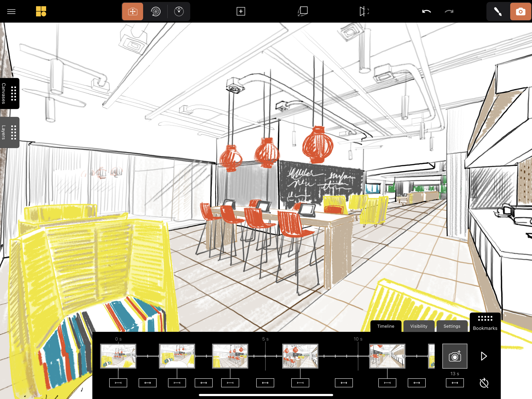Select the look-around camera tool

[x=179, y=11]
